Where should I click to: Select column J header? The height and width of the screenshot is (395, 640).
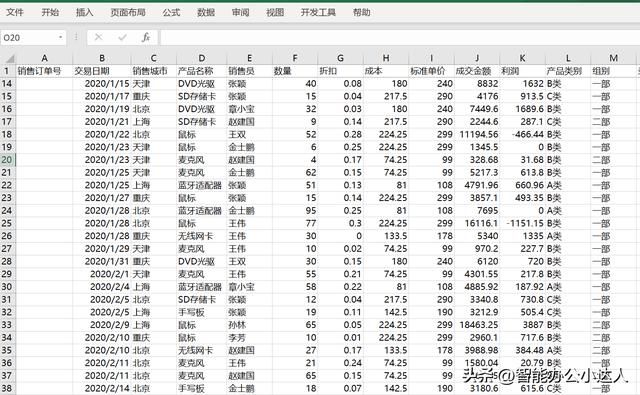(477, 58)
